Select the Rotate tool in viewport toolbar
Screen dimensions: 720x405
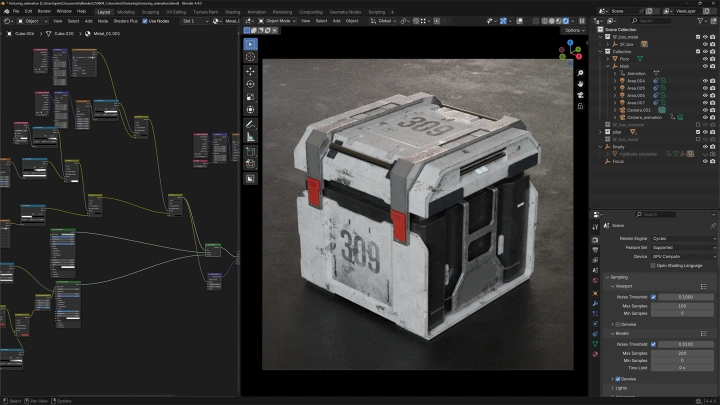250,84
